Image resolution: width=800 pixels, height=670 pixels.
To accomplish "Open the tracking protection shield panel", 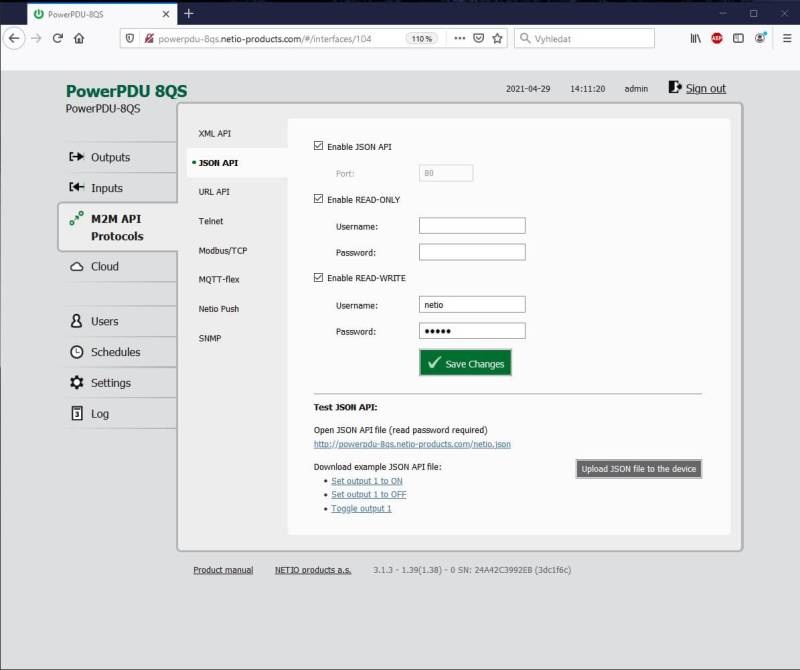I will (131, 38).
